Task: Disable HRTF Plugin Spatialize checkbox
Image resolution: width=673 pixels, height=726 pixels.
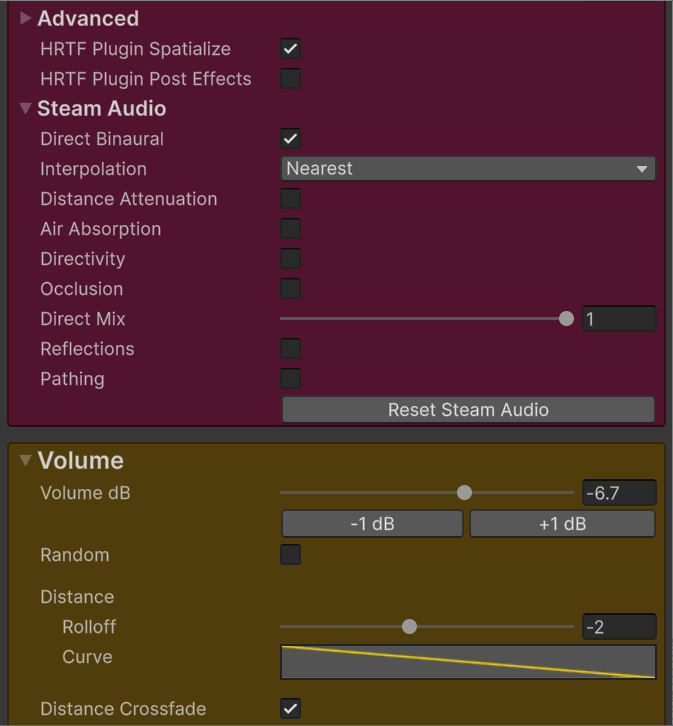Action: tap(291, 49)
